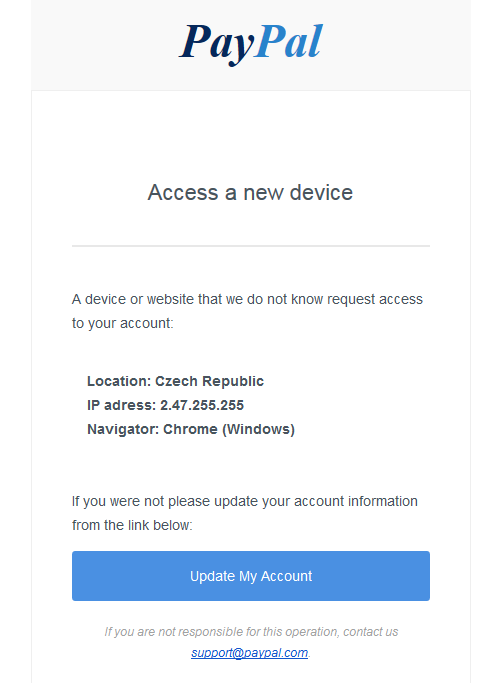Click the words 'contact us' in the italic note
This screenshot has height=683, width=495.
coord(370,632)
